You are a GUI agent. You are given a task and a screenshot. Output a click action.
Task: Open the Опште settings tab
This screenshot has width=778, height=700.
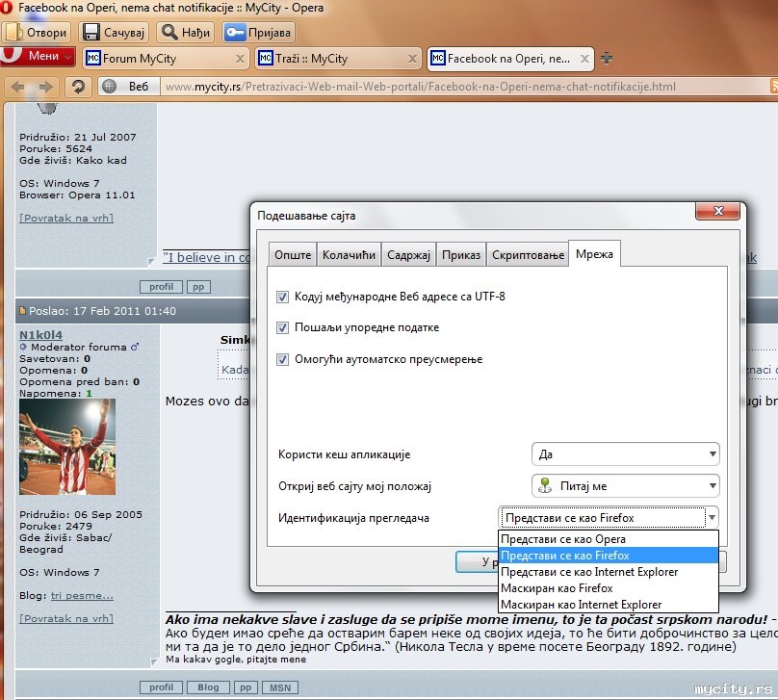tap(293, 255)
